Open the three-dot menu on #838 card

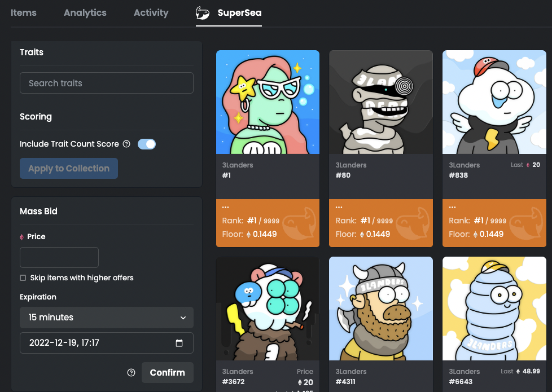click(x=452, y=207)
